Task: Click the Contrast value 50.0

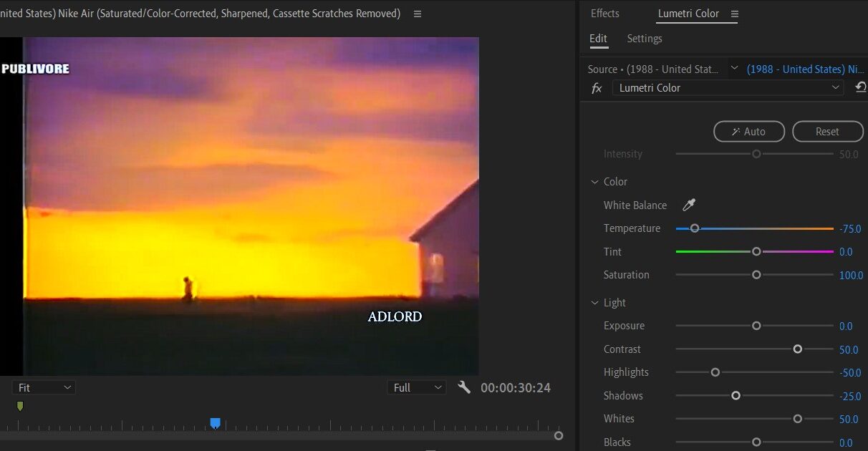Action: (849, 349)
